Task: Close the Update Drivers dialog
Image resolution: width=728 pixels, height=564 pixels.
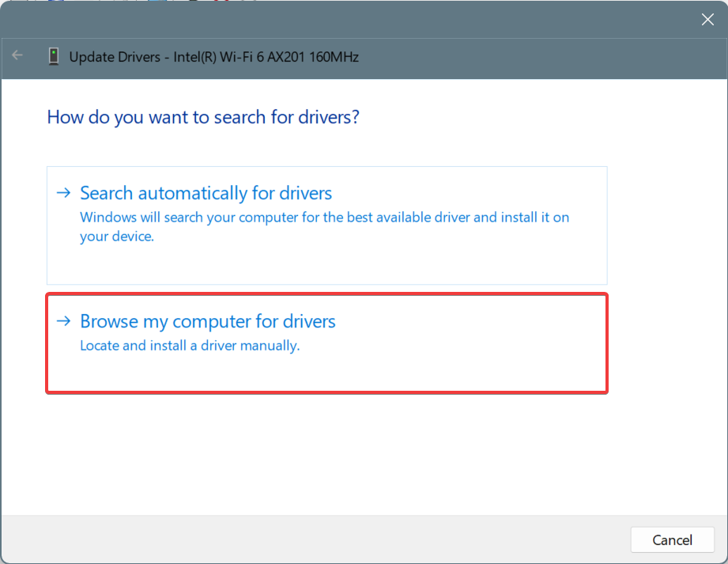Action: tap(707, 20)
